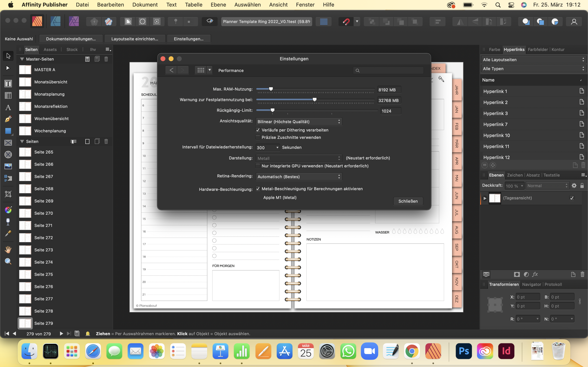The image size is (588, 367).
Task: Open the Retina-Rendering dropdown
Action: click(x=299, y=177)
